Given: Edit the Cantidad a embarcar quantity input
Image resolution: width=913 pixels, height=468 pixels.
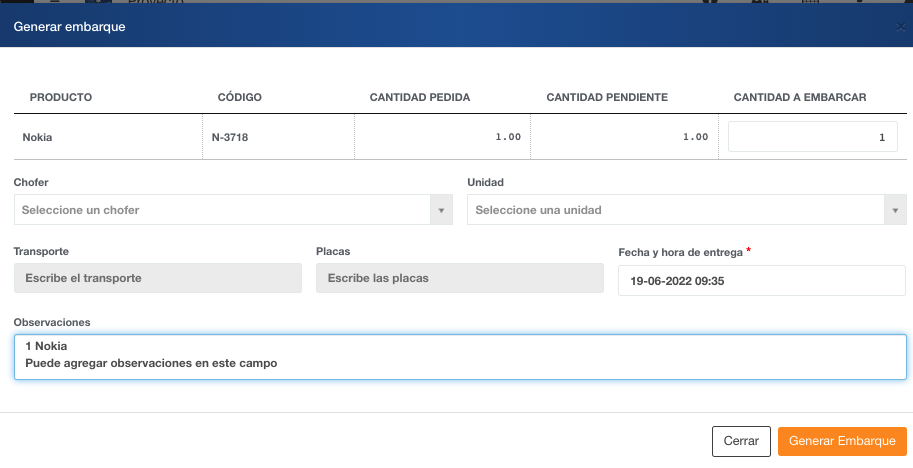Looking at the screenshot, I should click(x=812, y=137).
